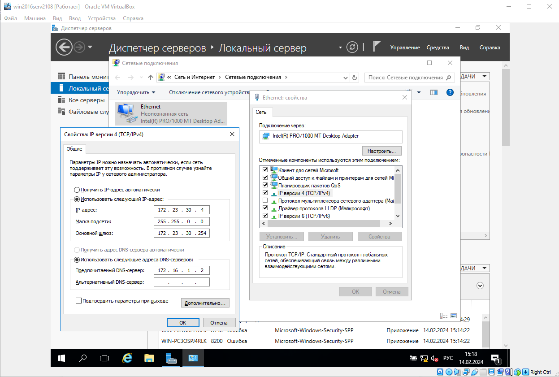Click the Network Connections search box
559x377 pixels.
[409, 77]
